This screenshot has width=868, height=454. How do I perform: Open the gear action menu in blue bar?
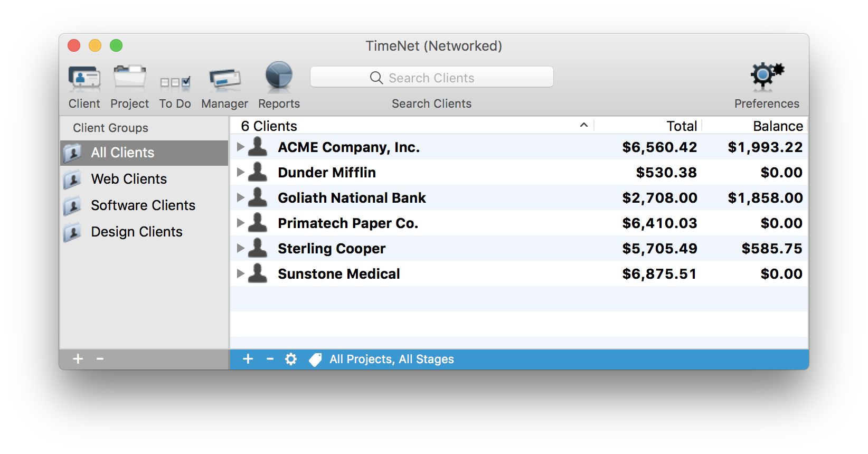coord(291,359)
